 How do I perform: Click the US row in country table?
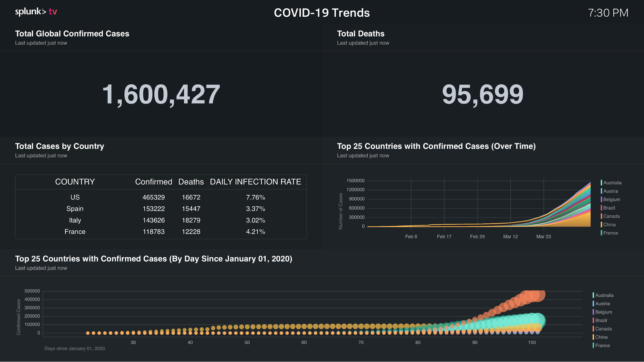click(161, 197)
